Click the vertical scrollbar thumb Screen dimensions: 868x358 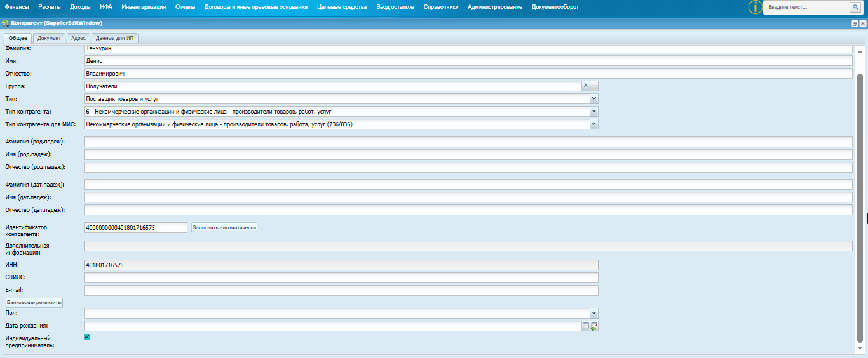click(x=861, y=208)
